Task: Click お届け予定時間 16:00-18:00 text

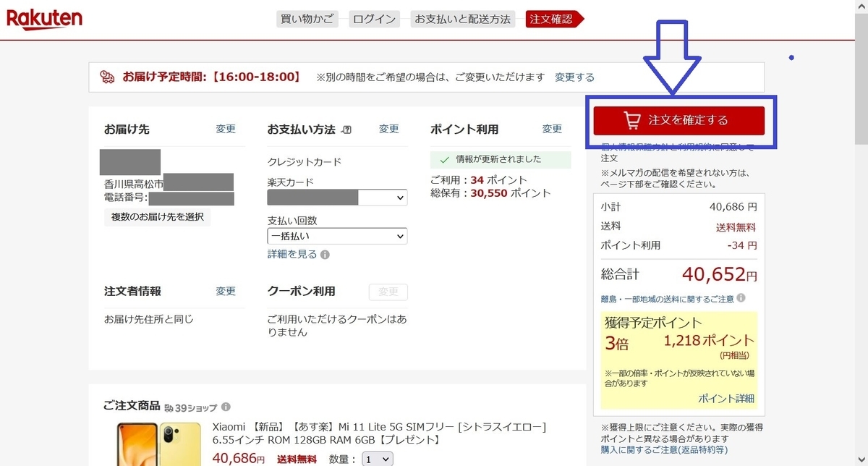Action: [x=211, y=77]
